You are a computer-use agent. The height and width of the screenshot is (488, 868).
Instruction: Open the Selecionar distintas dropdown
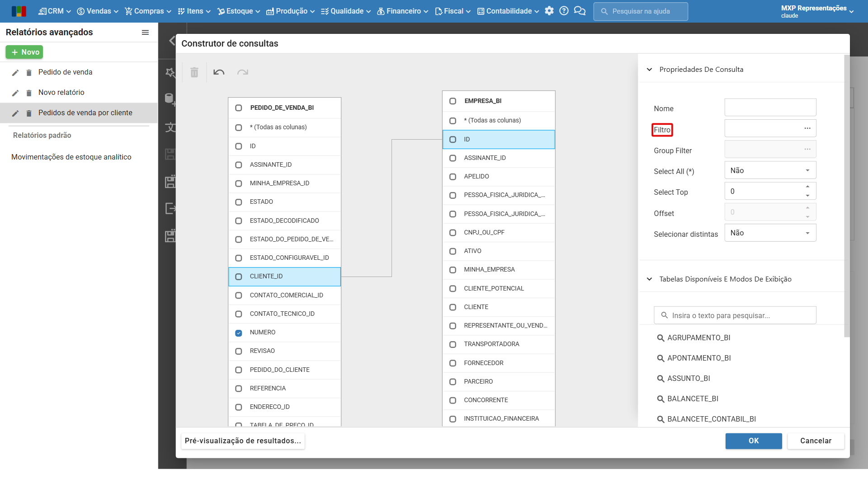770,233
